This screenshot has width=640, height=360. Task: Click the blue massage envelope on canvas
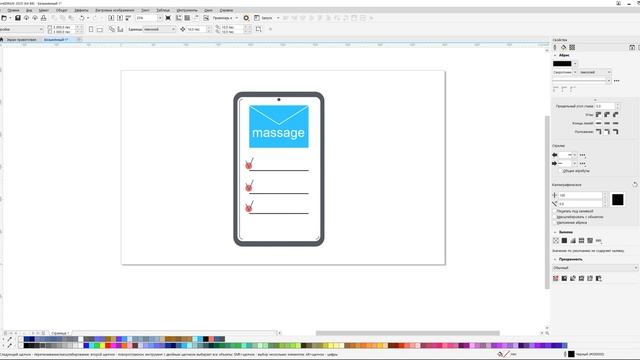coord(279,127)
